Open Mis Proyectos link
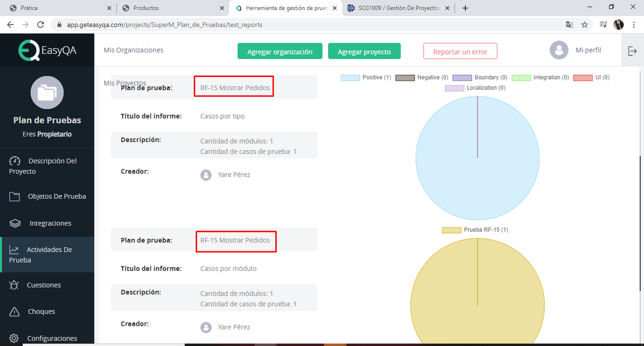644x346 pixels. tap(125, 83)
